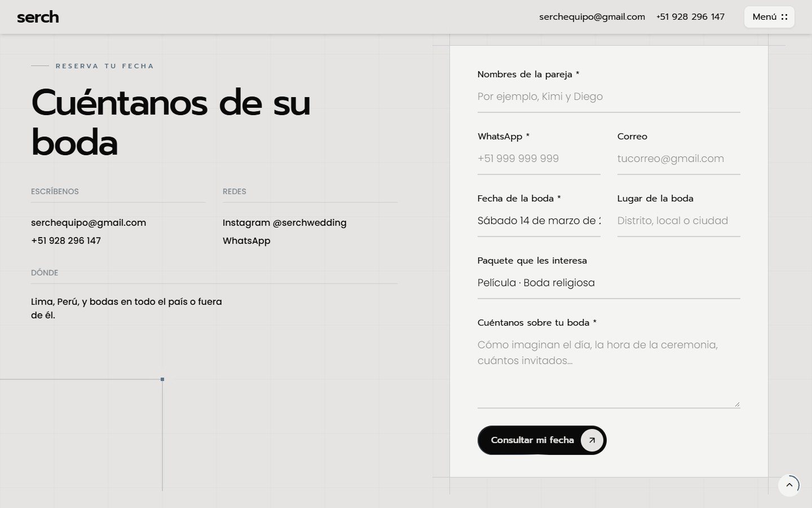Focus the Correo email input
This screenshot has height=508, width=812.
(679, 159)
